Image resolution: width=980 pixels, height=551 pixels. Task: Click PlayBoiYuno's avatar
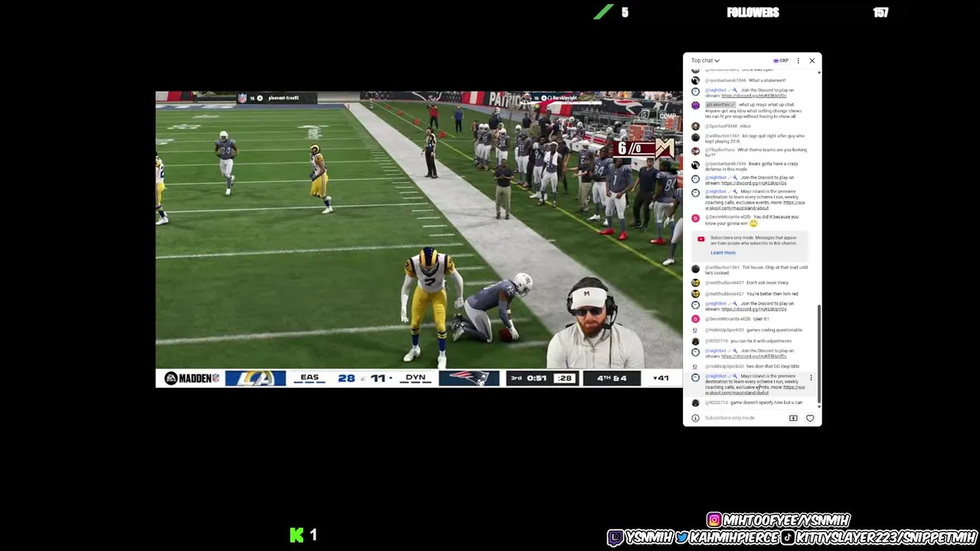[695, 151]
